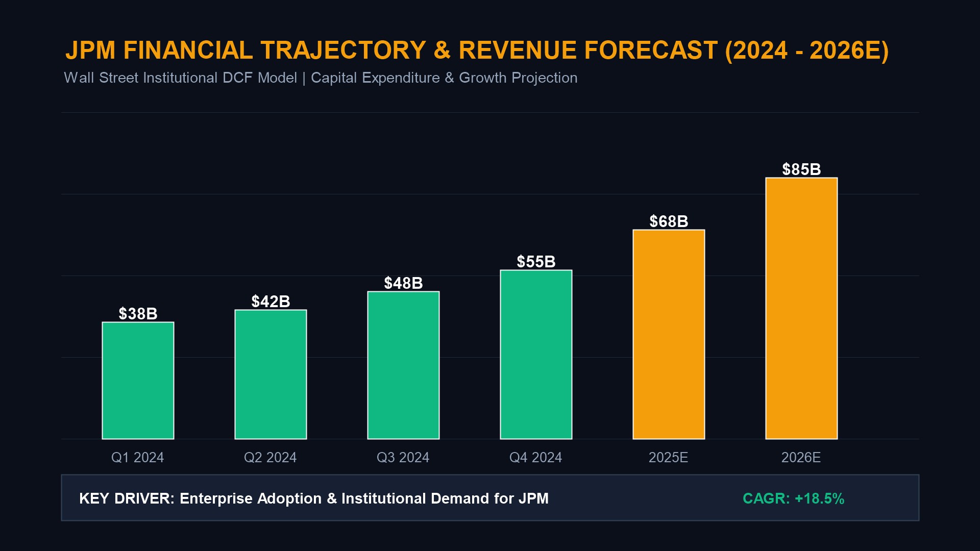
Task: Click the Q2 2024 green bar
Action: pos(271,374)
